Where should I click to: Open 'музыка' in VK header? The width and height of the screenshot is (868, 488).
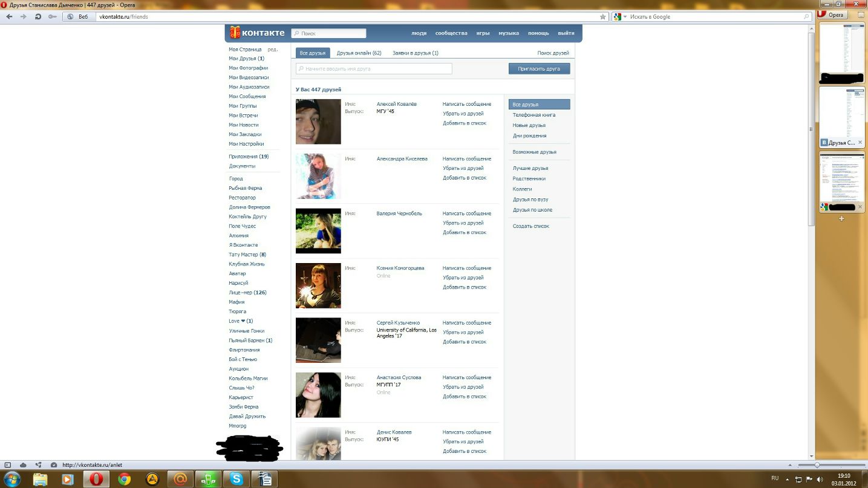(x=509, y=33)
